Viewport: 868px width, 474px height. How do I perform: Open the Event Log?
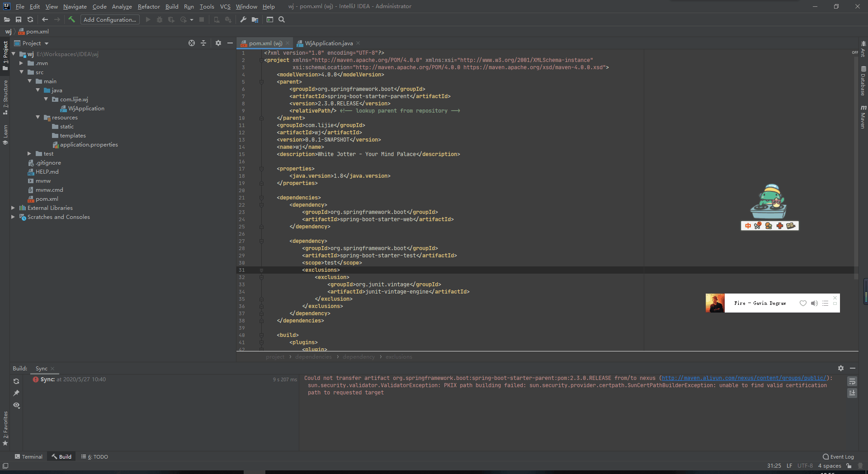[839, 456]
